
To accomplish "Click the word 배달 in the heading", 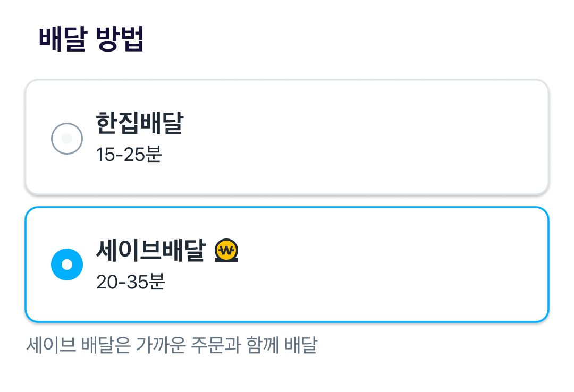I will (x=63, y=38).
